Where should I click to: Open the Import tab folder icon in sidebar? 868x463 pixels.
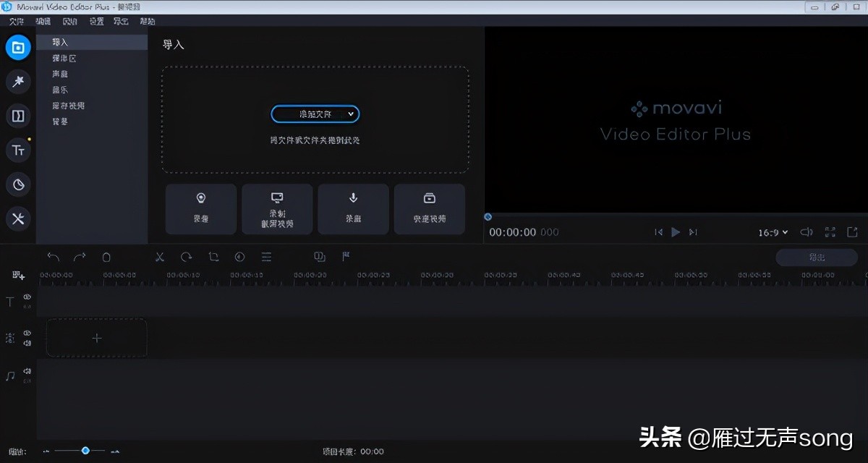click(x=18, y=48)
